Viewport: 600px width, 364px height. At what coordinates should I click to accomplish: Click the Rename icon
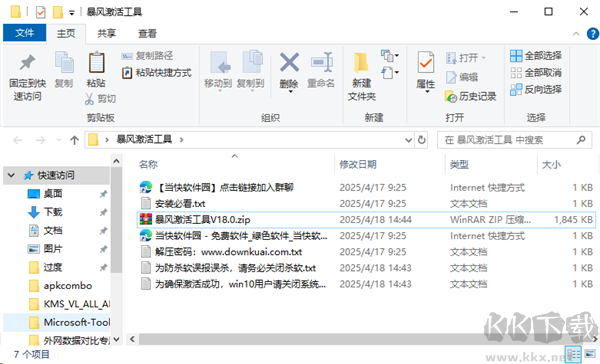(x=321, y=70)
